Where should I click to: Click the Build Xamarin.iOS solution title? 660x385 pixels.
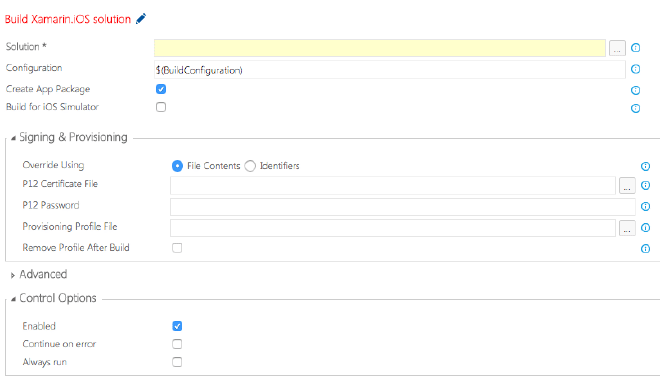pos(68,19)
